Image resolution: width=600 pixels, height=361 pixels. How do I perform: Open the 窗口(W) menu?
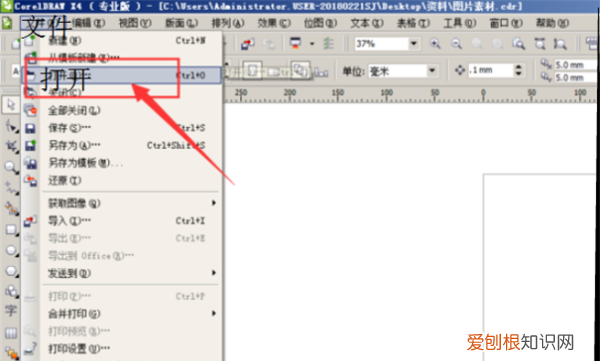pos(506,23)
